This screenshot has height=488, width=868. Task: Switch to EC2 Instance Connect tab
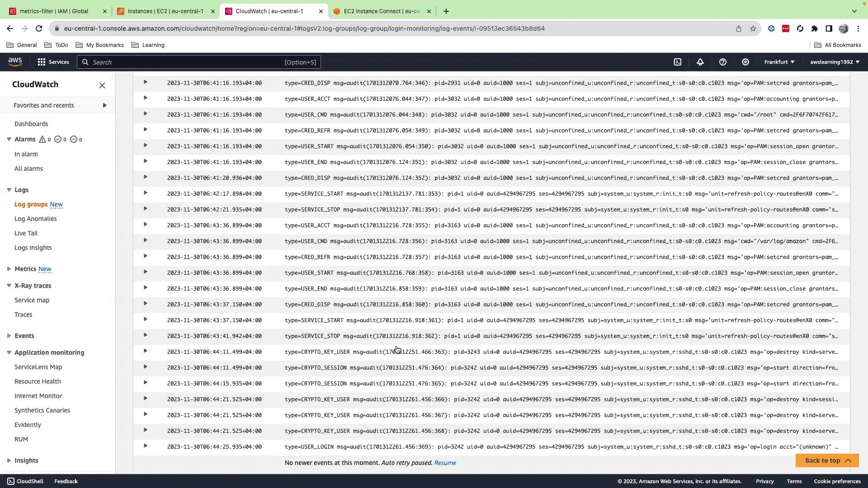[x=381, y=11]
